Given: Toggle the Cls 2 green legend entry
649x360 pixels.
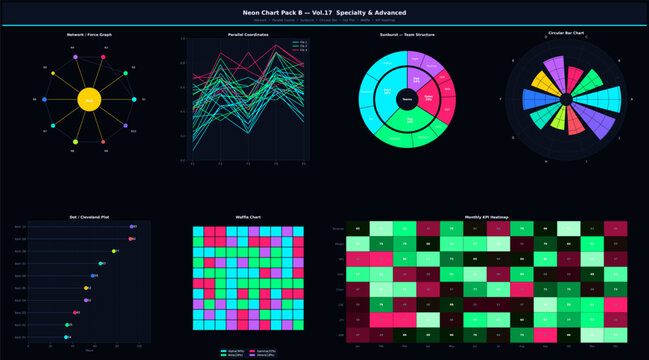Looking at the screenshot, I should click(300, 46).
